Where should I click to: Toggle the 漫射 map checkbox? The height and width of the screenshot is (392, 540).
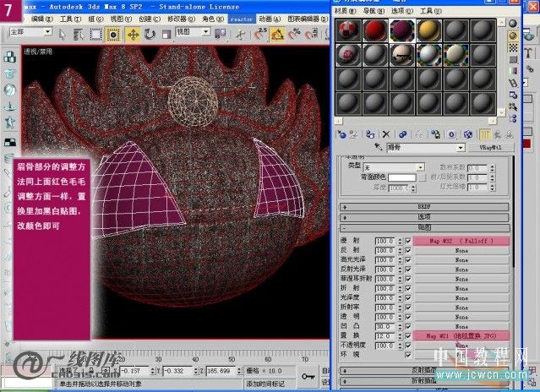tap(408, 241)
